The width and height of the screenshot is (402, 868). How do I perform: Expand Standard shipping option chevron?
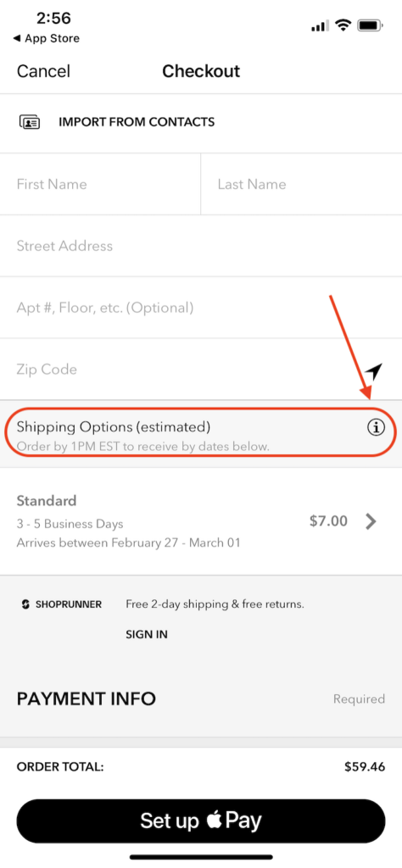click(x=371, y=521)
